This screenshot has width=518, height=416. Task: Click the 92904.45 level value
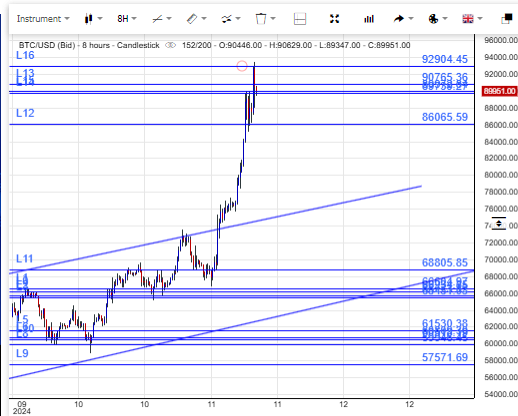pyautogui.click(x=445, y=59)
